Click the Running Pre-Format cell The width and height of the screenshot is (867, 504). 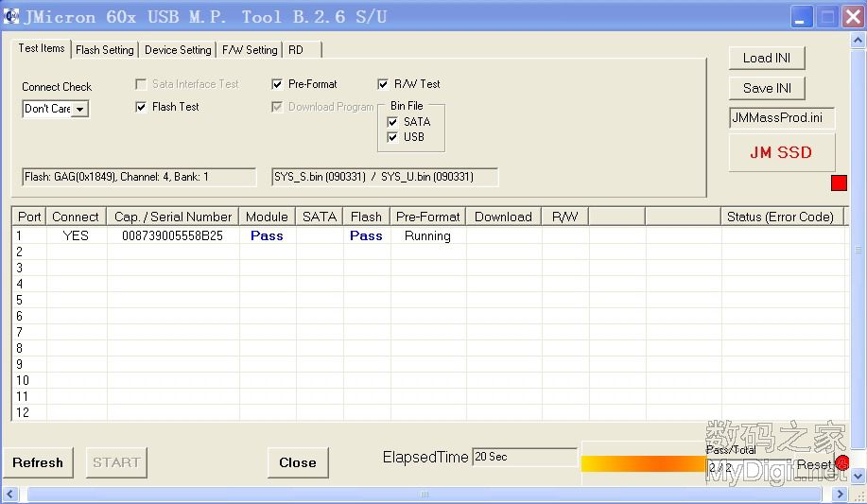tap(427, 236)
